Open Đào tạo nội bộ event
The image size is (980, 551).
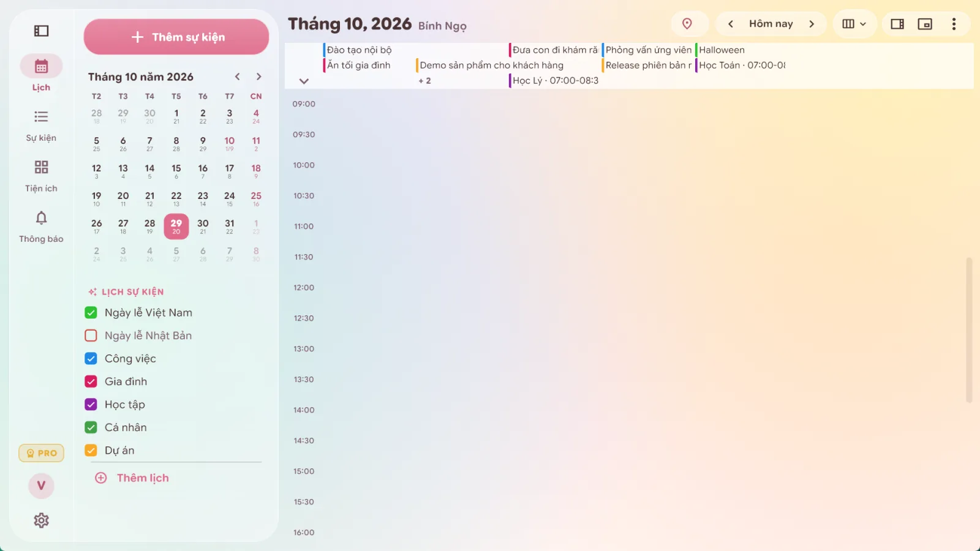pyautogui.click(x=369, y=50)
